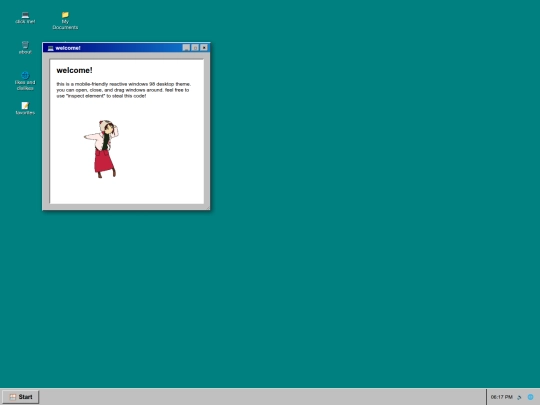The image size is (540, 405).
Task: Open the 'likes and dislikes' globe icon
Action: coord(25,81)
